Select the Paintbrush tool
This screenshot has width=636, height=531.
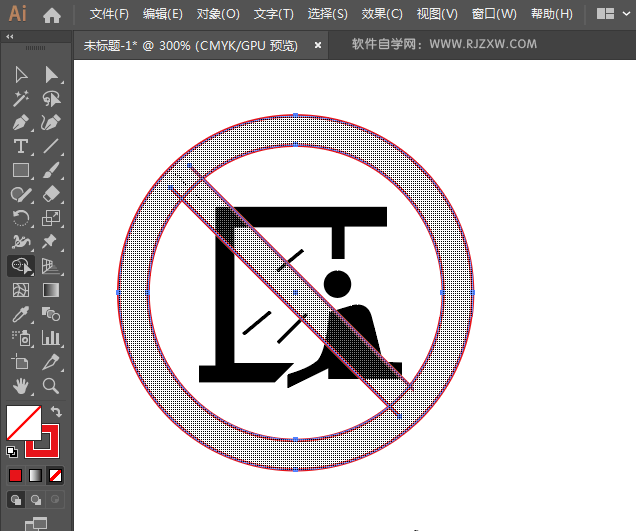pyautogui.click(x=51, y=170)
